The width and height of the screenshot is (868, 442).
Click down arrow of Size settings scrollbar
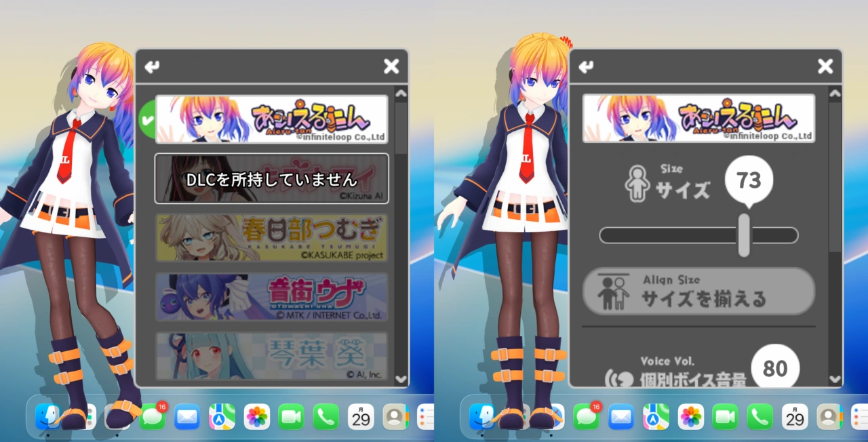coord(835,380)
